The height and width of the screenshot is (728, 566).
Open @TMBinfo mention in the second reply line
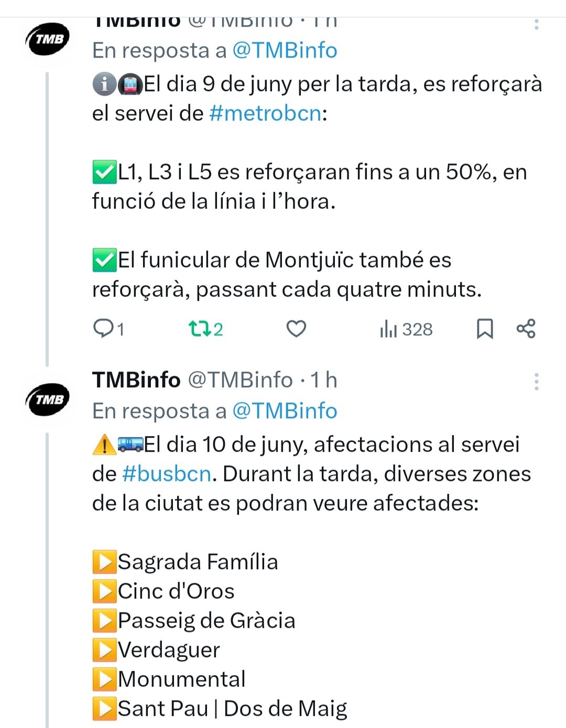tap(285, 411)
